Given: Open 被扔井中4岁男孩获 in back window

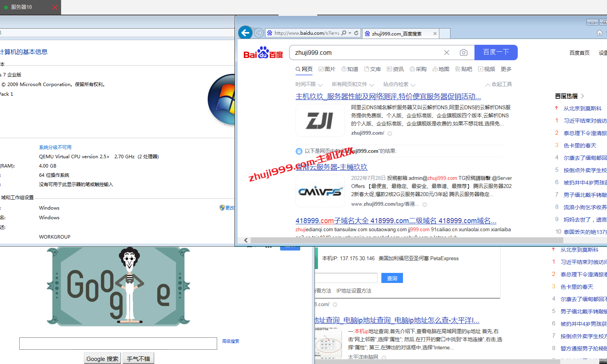Looking at the screenshot, I should pos(584,324).
